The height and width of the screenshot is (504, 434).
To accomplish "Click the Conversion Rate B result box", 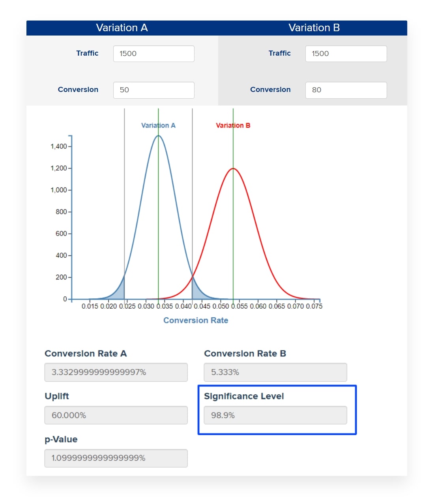I will [275, 372].
